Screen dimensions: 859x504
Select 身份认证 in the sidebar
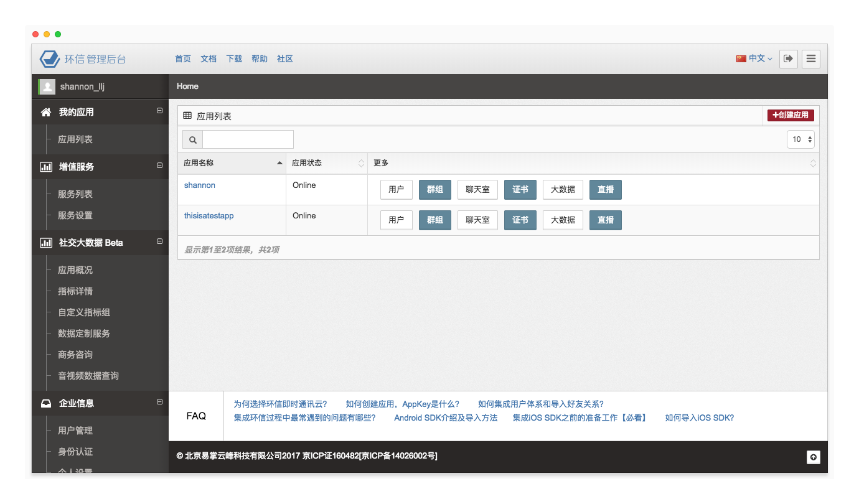click(x=75, y=452)
